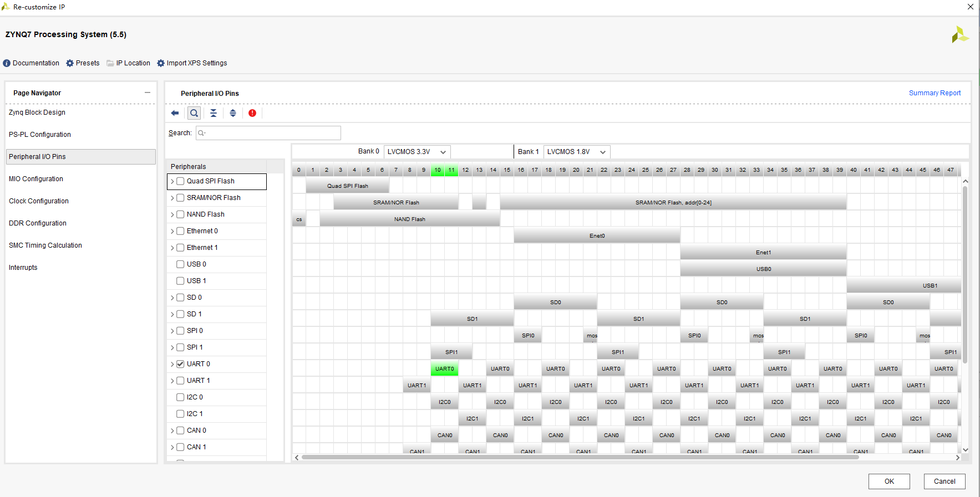
Task: Expand the SPI 0 row
Action: click(172, 331)
